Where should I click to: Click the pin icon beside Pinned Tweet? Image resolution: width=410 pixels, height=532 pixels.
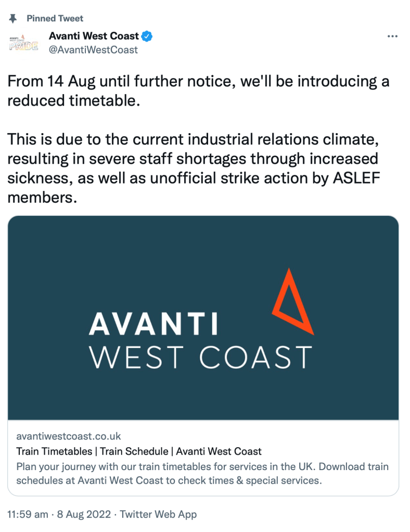coord(12,18)
